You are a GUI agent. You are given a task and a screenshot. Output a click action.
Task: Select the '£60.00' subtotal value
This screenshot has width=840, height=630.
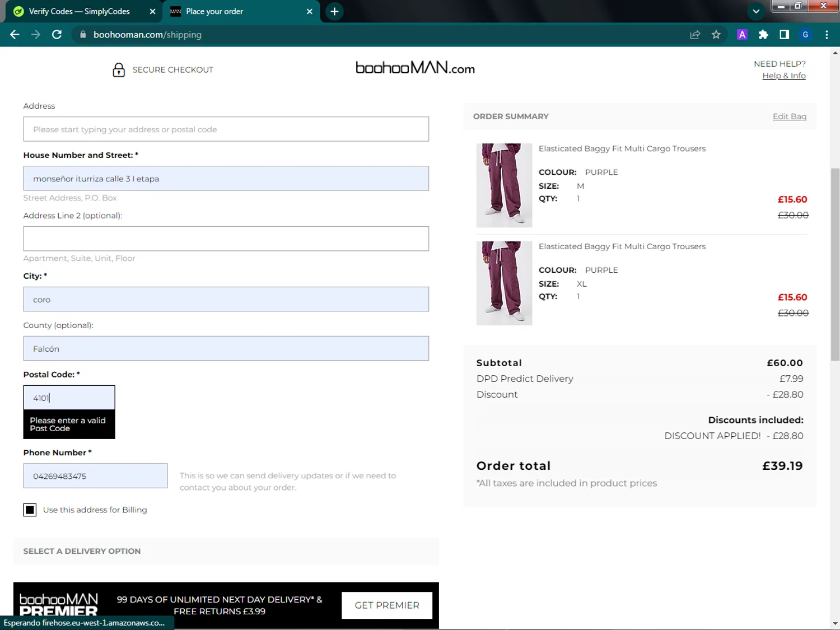pyautogui.click(x=785, y=363)
